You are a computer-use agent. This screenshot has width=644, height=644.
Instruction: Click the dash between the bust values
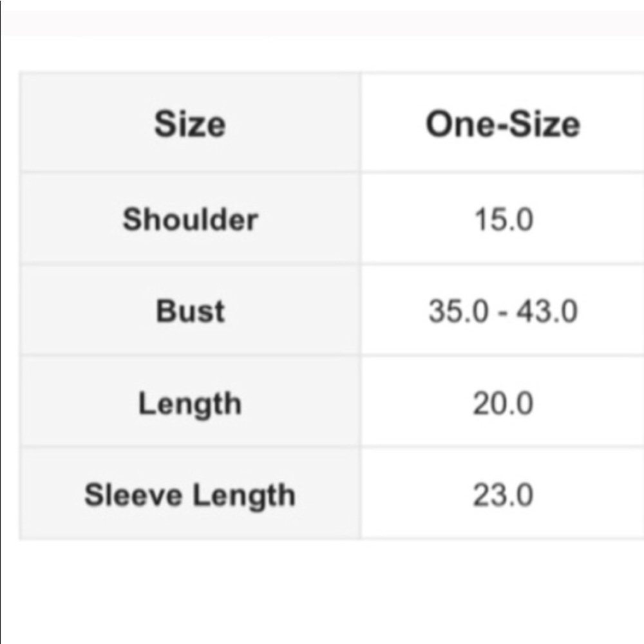502,314
